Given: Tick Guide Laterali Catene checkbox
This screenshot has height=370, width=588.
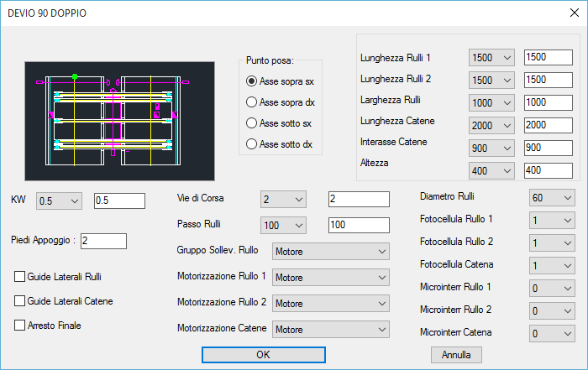Looking at the screenshot, I should 63,301.
